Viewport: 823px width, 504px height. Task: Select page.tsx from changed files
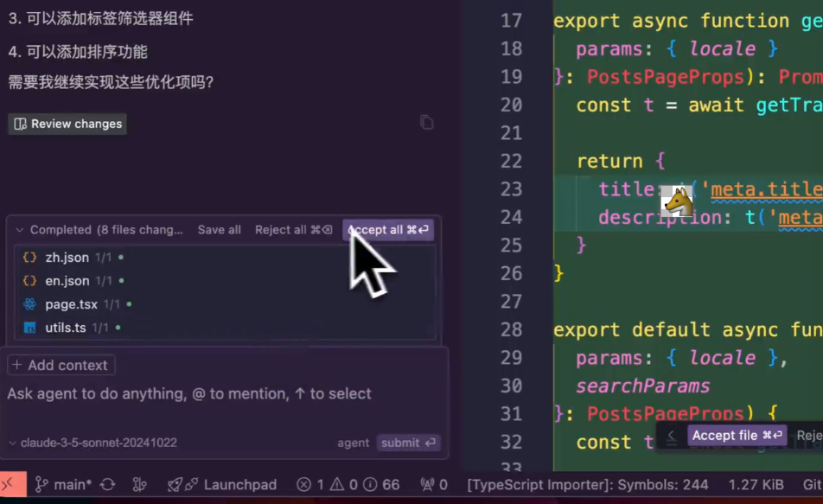[71, 304]
